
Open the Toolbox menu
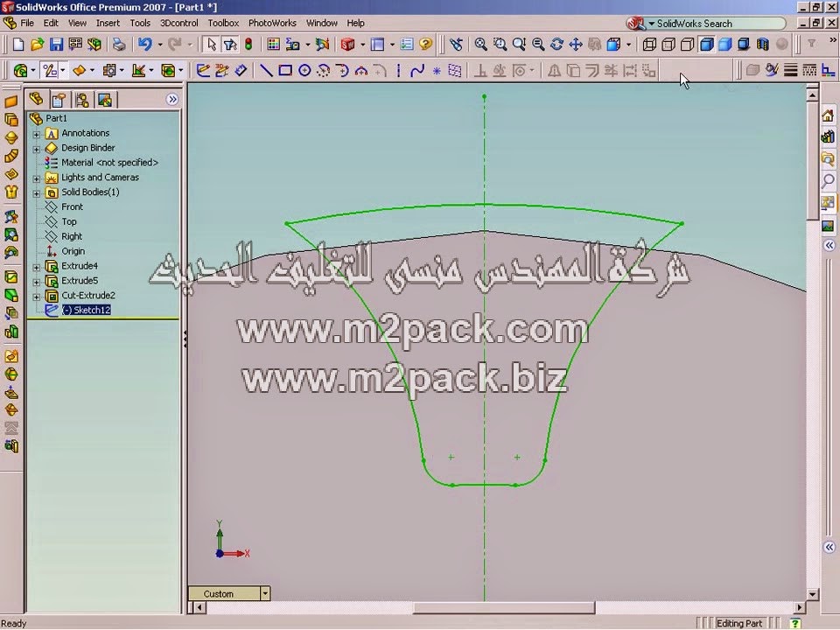[x=223, y=23]
